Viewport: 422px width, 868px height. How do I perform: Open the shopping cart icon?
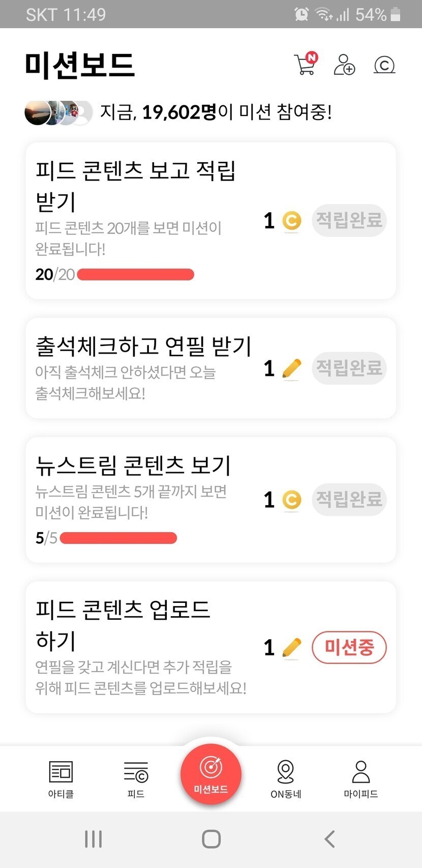tap(305, 65)
